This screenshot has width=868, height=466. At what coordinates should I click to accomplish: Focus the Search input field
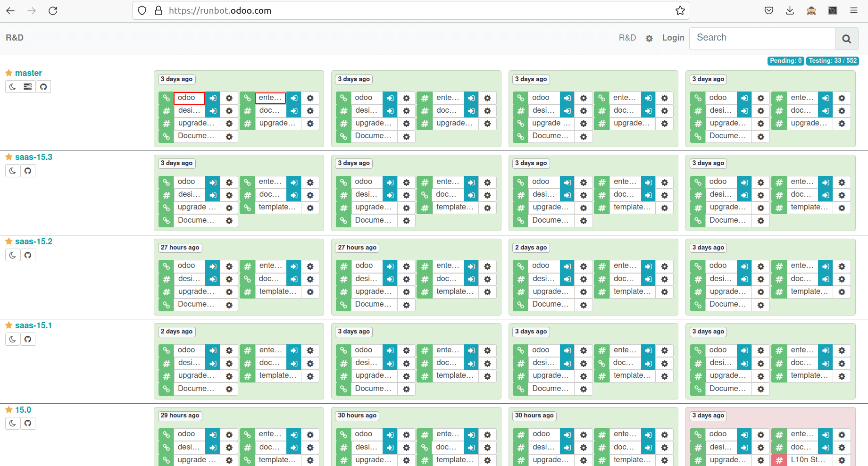762,38
